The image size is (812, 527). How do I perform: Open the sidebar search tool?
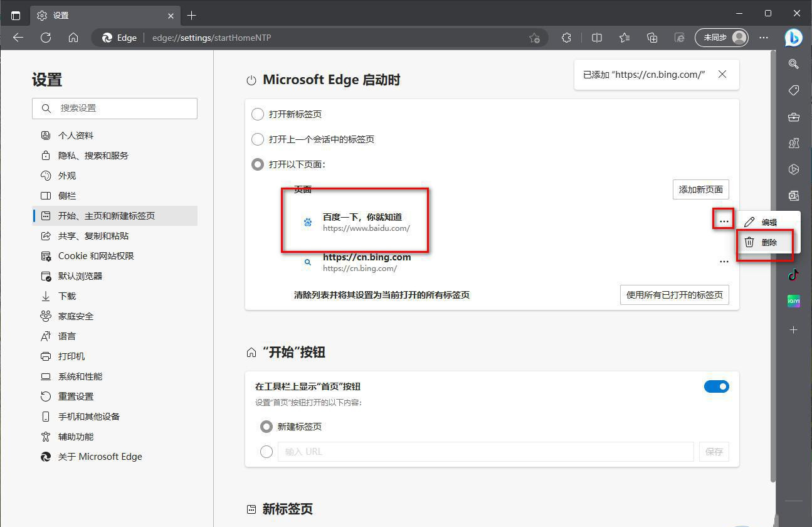(793, 64)
